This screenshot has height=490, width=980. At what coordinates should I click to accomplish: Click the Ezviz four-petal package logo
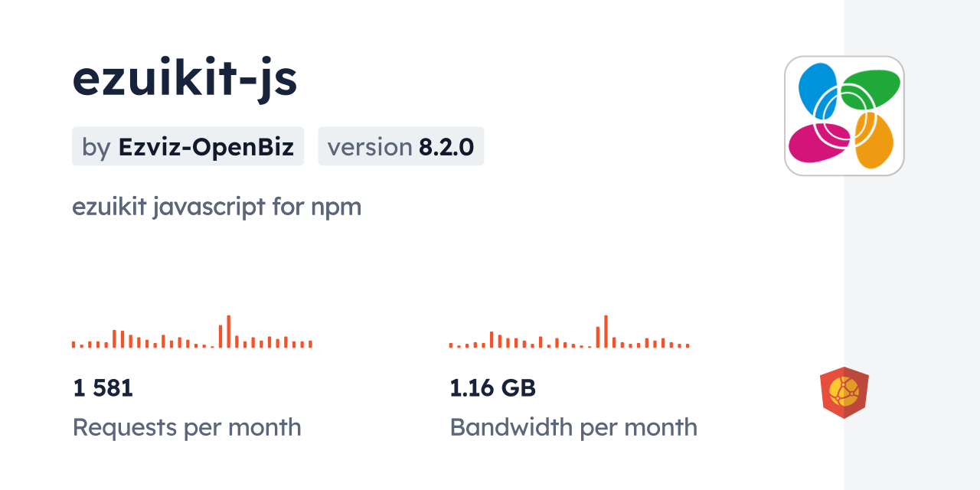click(844, 116)
